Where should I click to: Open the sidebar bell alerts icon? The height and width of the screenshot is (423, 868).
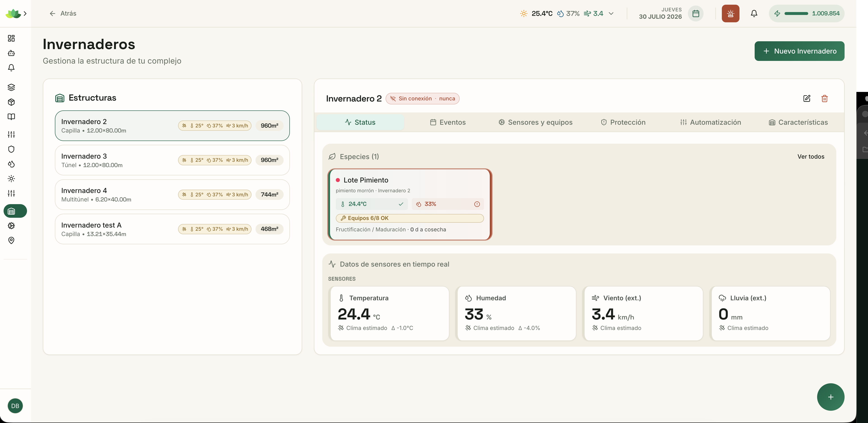click(11, 68)
